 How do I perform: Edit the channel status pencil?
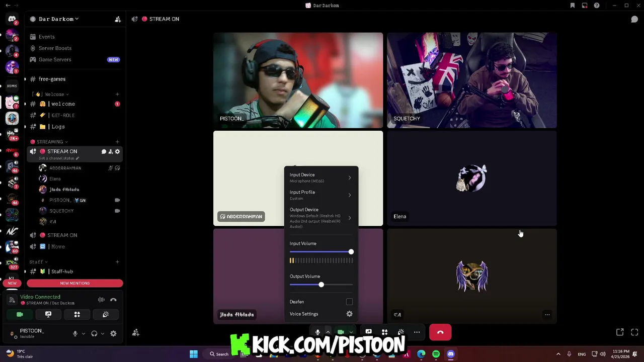coord(77,158)
